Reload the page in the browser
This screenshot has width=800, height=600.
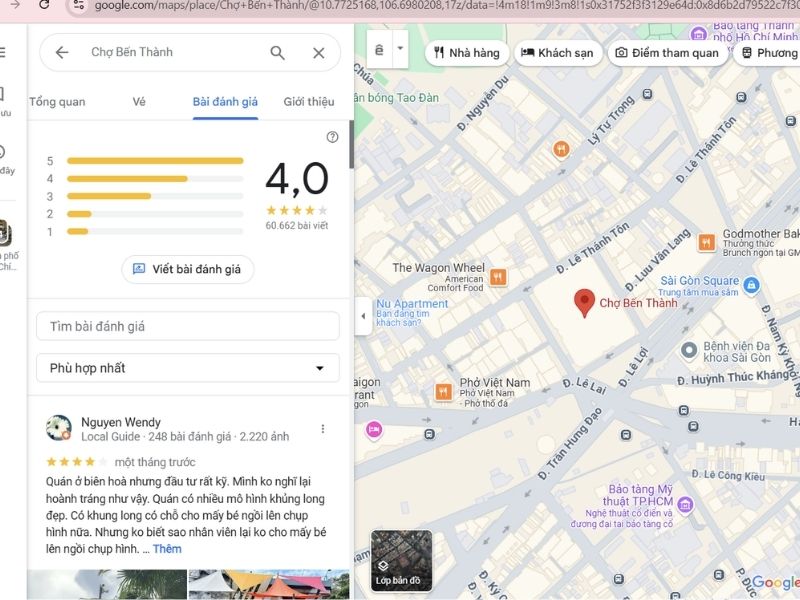point(44,5)
